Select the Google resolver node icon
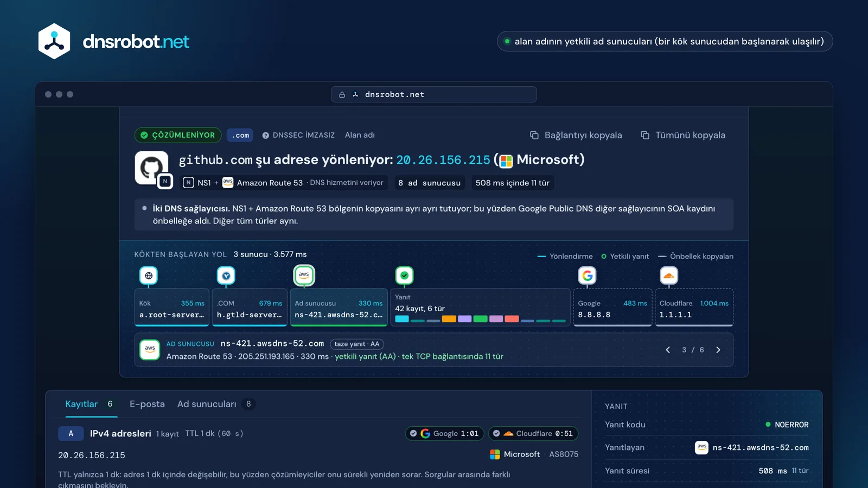Viewport: 868px width, 488px height. click(x=587, y=275)
